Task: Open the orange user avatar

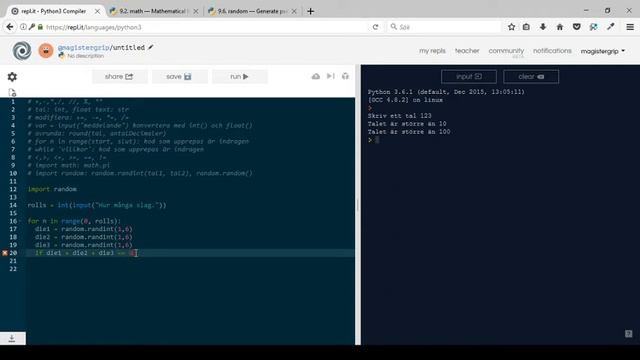Action: coord(46,51)
